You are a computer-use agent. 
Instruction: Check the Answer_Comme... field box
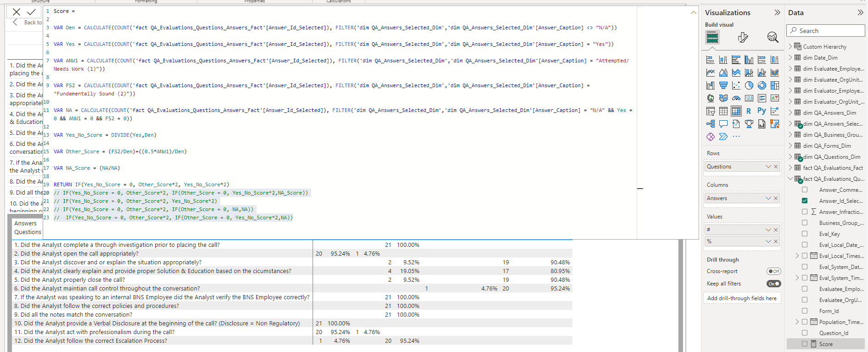click(x=804, y=190)
